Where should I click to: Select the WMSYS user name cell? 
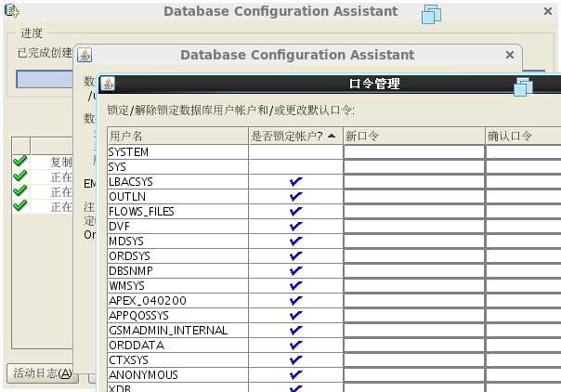click(177, 285)
